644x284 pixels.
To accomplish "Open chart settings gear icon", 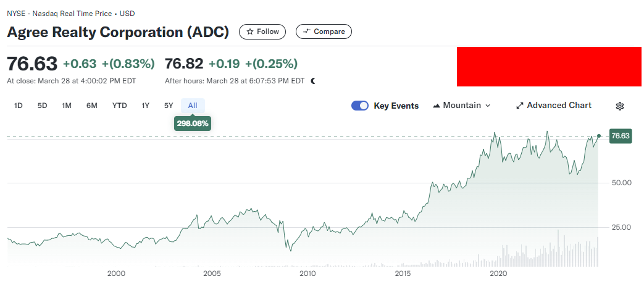I will [x=620, y=106].
